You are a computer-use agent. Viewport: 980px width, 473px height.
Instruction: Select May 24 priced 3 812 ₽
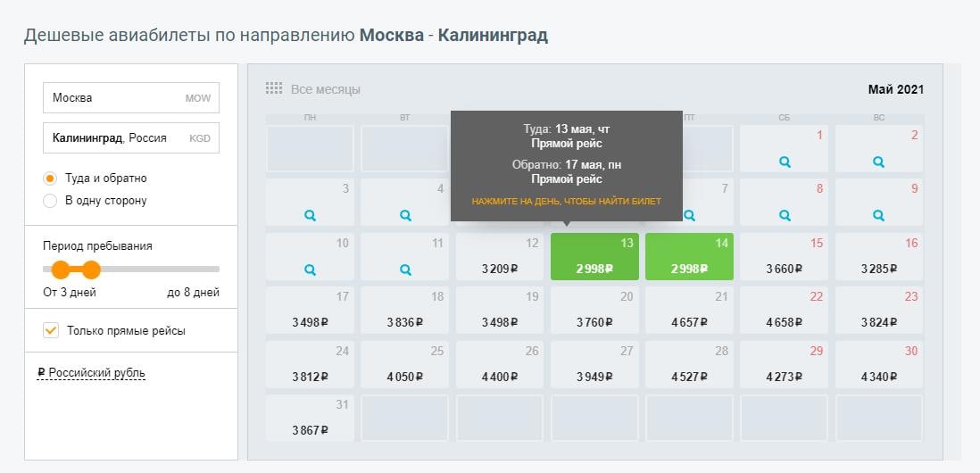(x=310, y=364)
